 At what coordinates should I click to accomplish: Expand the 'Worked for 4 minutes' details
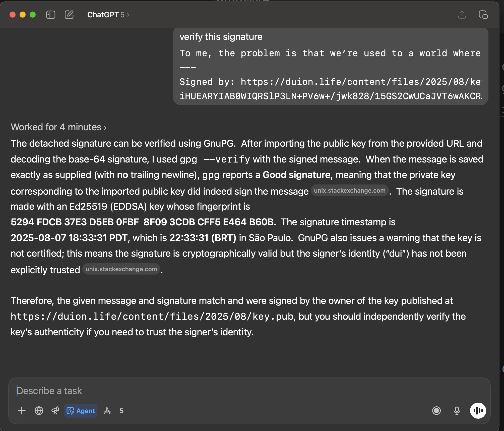tap(58, 127)
